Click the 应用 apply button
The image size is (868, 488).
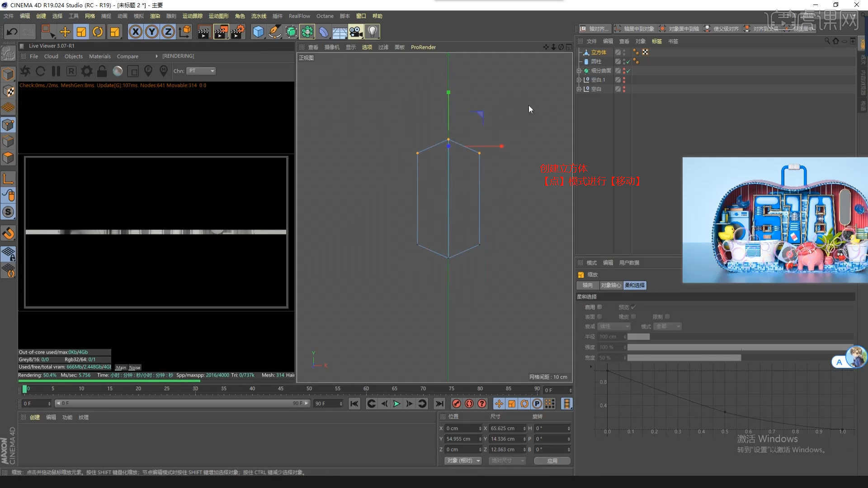tap(552, 460)
